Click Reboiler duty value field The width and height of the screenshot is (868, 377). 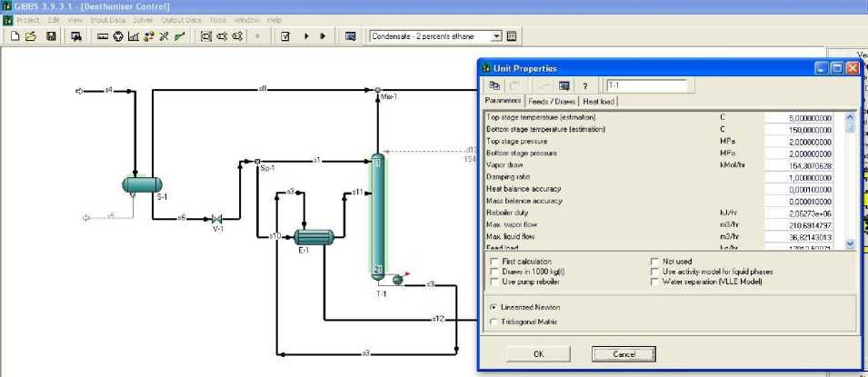tap(799, 213)
